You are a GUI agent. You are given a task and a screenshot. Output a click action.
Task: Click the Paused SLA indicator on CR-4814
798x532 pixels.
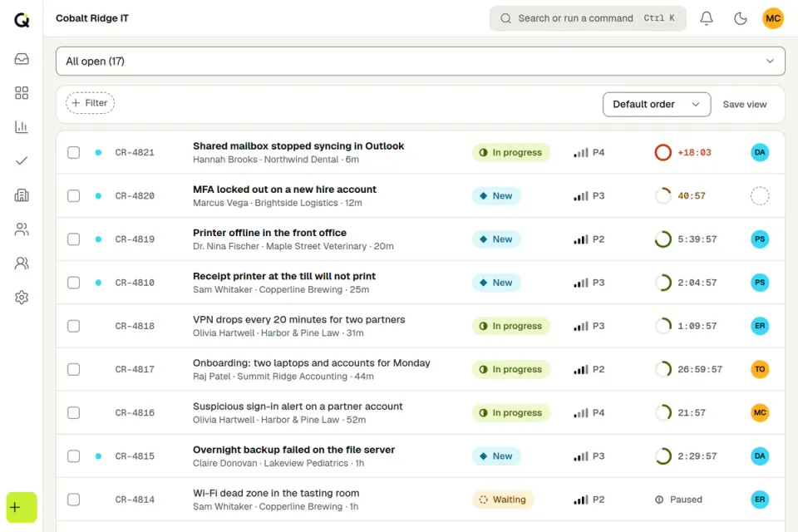(678, 500)
